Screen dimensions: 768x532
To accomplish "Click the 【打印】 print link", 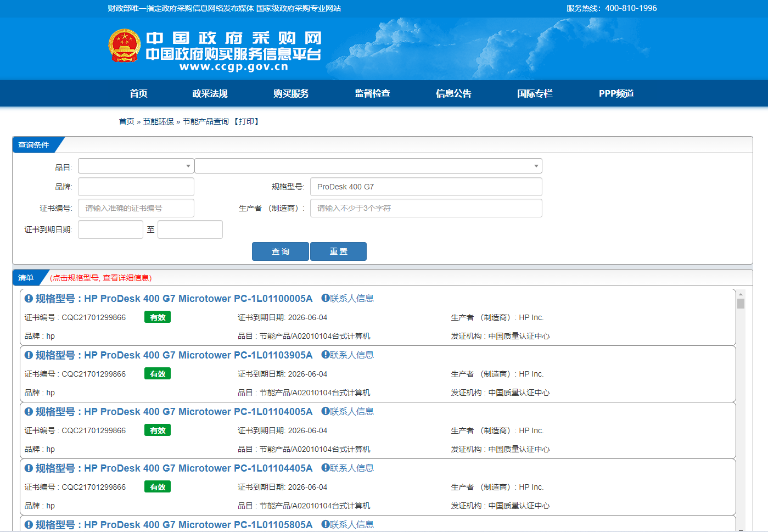I will click(246, 121).
